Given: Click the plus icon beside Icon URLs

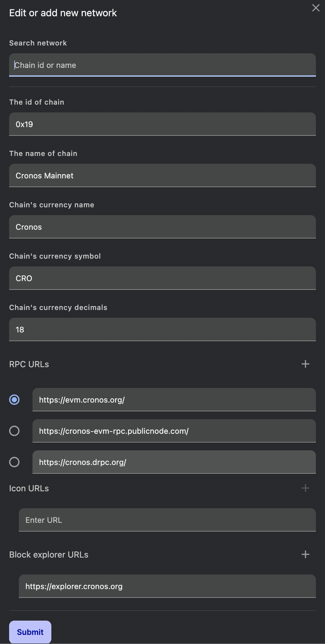Looking at the screenshot, I should coord(305,488).
